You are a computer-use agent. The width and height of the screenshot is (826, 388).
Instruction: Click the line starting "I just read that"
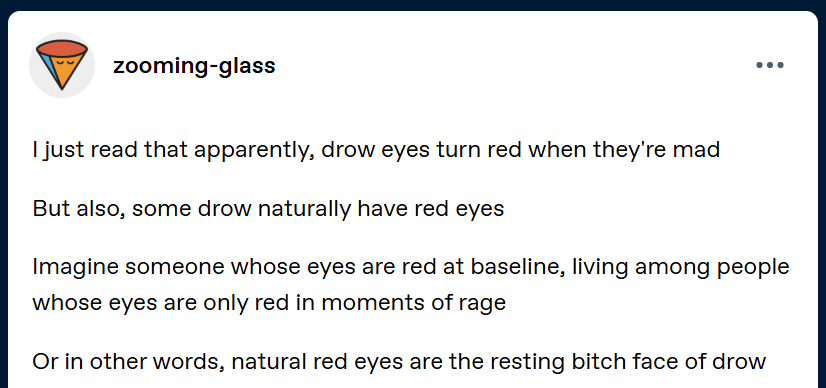376,151
